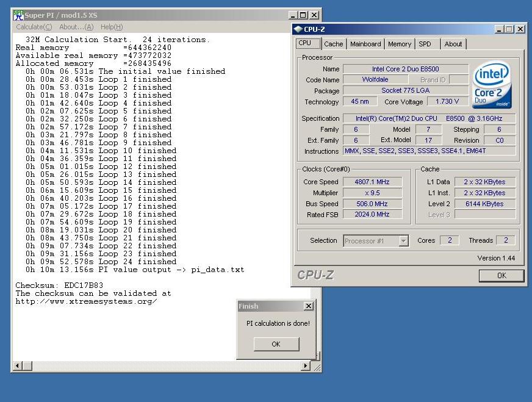Viewport: 532px width, 402px height.
Task: Click the Code Name value 'Wolfdale'
Action: 375,79
